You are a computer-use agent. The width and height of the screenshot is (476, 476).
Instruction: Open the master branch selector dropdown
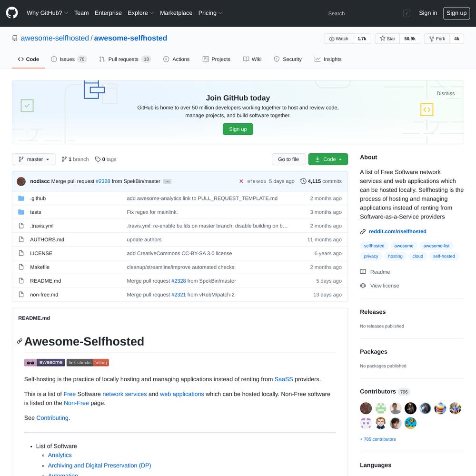tap(34, 159)
